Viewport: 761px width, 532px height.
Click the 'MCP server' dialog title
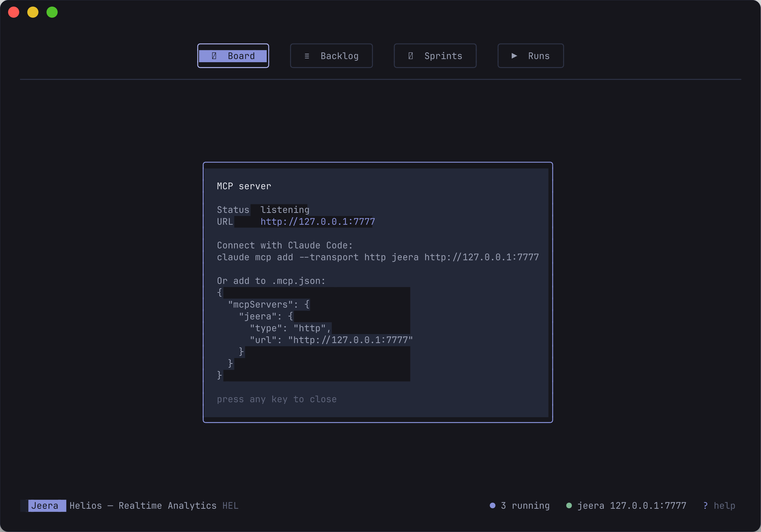tap(244, 186)
